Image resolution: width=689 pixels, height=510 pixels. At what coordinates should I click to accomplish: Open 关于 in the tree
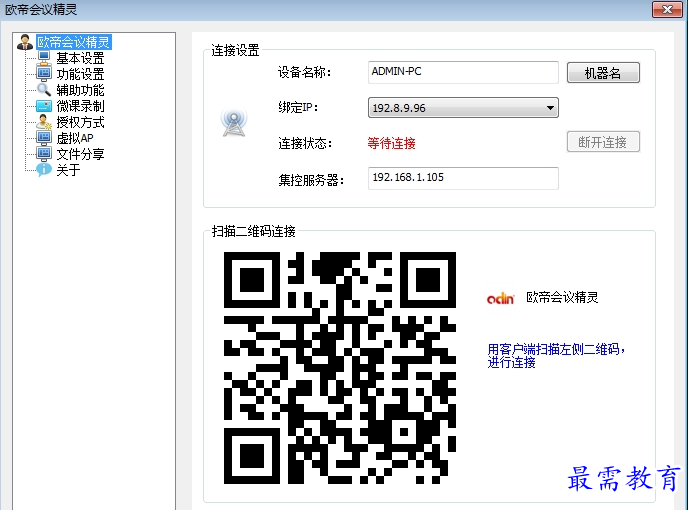(68, 170)
